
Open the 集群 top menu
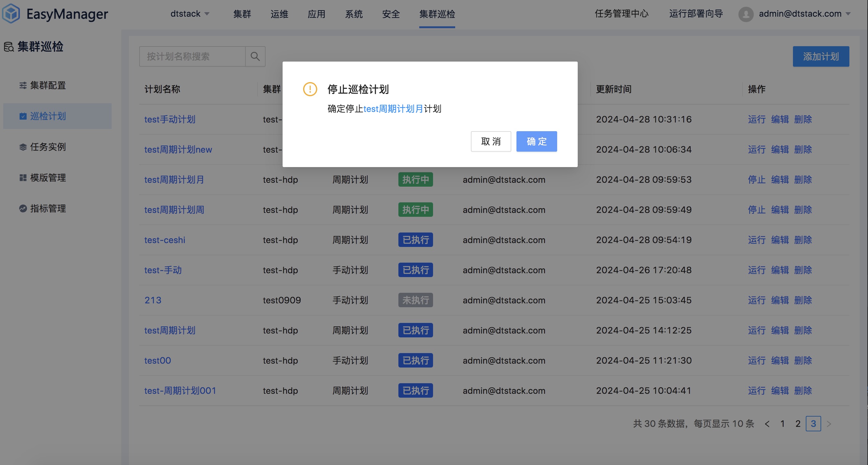[242, 14]
